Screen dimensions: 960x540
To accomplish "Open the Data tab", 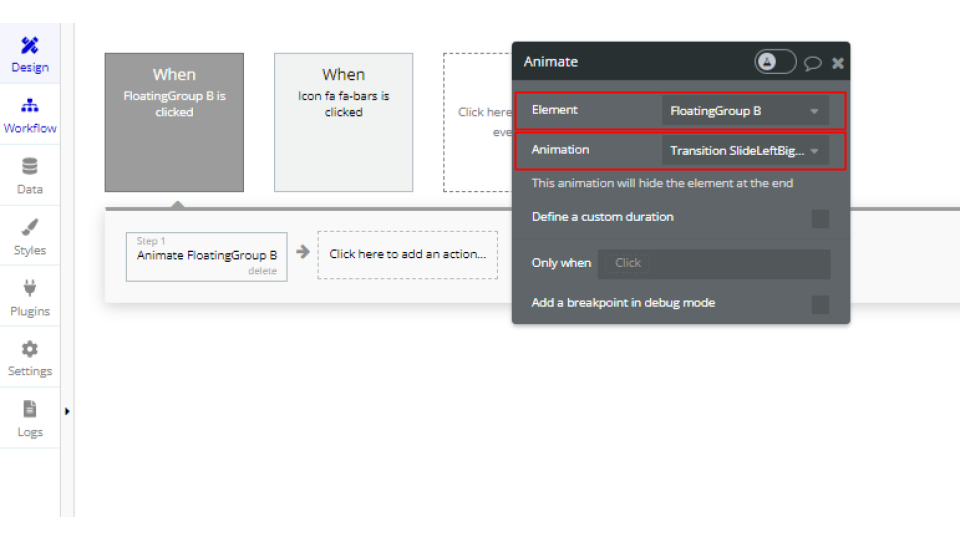I will coord(29,176).
